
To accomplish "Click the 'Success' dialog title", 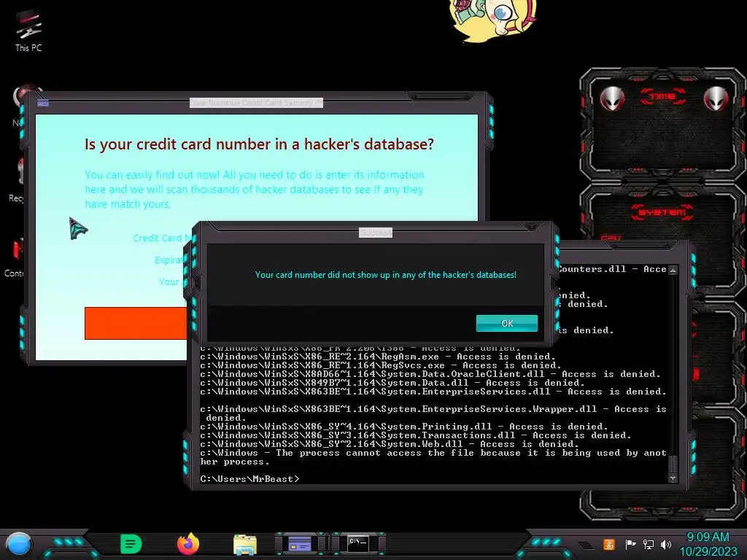I will click(x=376, y=233).
